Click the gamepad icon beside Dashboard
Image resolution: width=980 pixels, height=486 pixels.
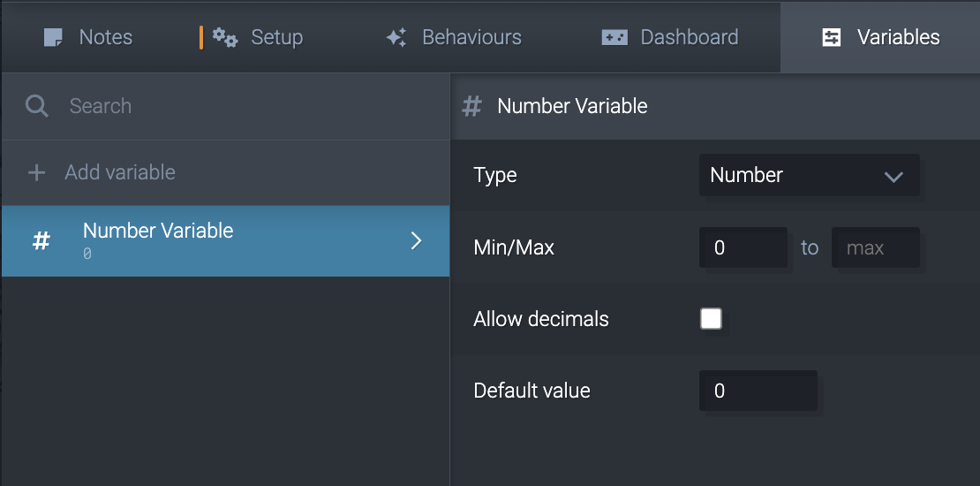pos(614,37)
